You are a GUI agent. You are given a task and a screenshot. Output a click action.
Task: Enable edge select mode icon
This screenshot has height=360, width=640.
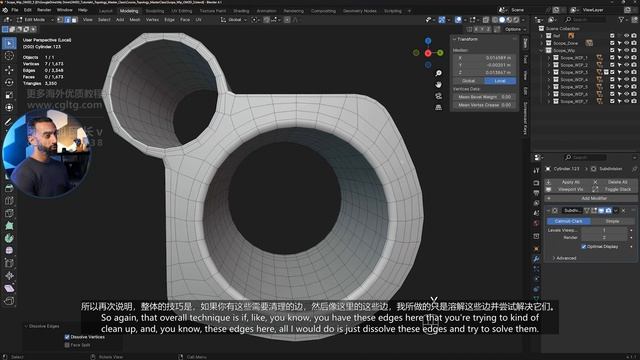tap(67, 20)
